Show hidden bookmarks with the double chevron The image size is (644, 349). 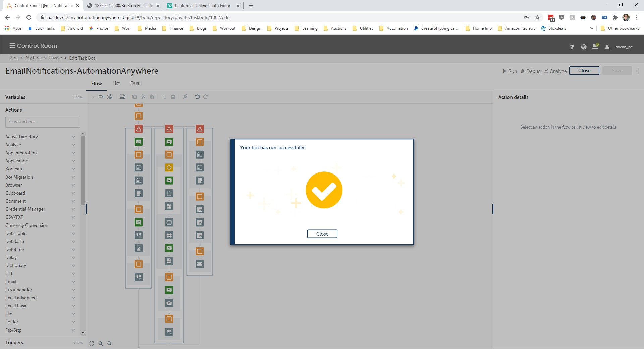[x=591, y=28]
